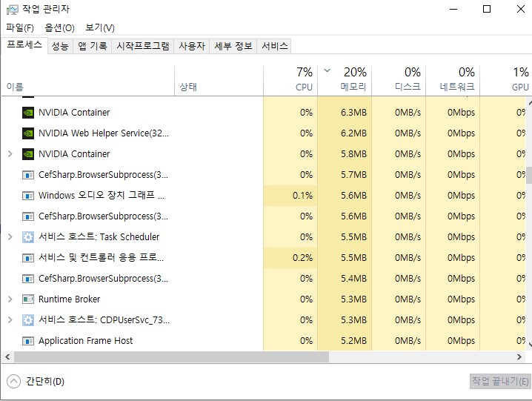The width and height of the screenshot is (532, 401).
Task: Click the sort arrow above 메모리 column
Action: (x=327, y=70)
